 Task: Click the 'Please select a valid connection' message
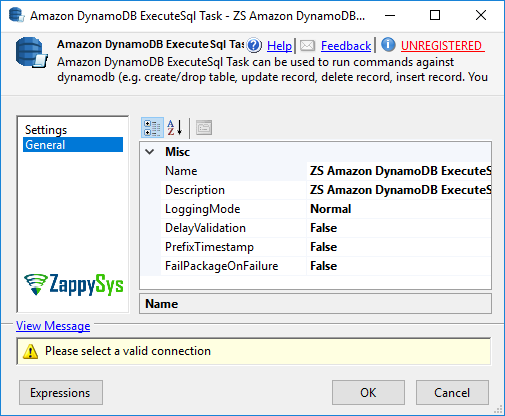tap(128, 351)
